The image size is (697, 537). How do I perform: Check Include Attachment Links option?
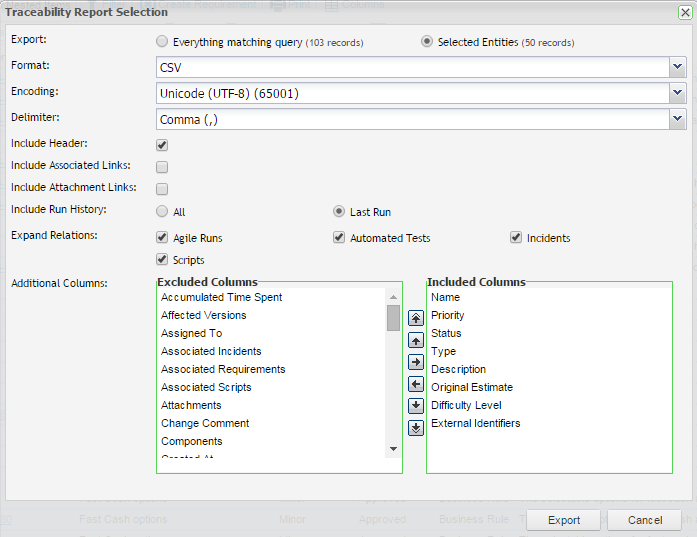point(162,189)
